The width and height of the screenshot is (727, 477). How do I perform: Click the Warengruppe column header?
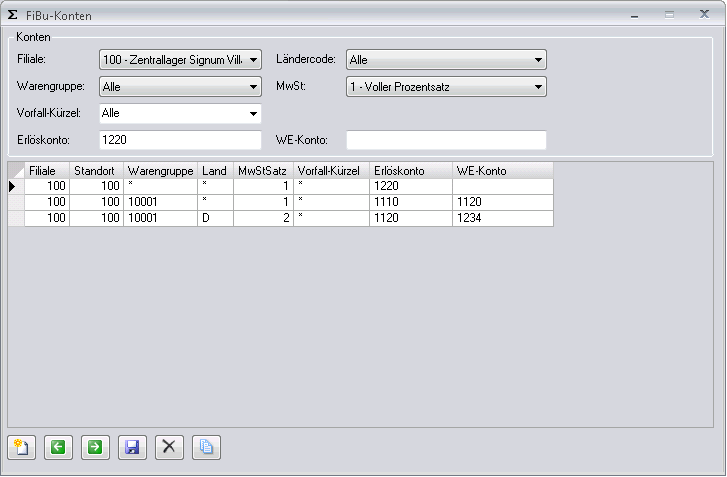pyautogui.click(x=160, y=170)
